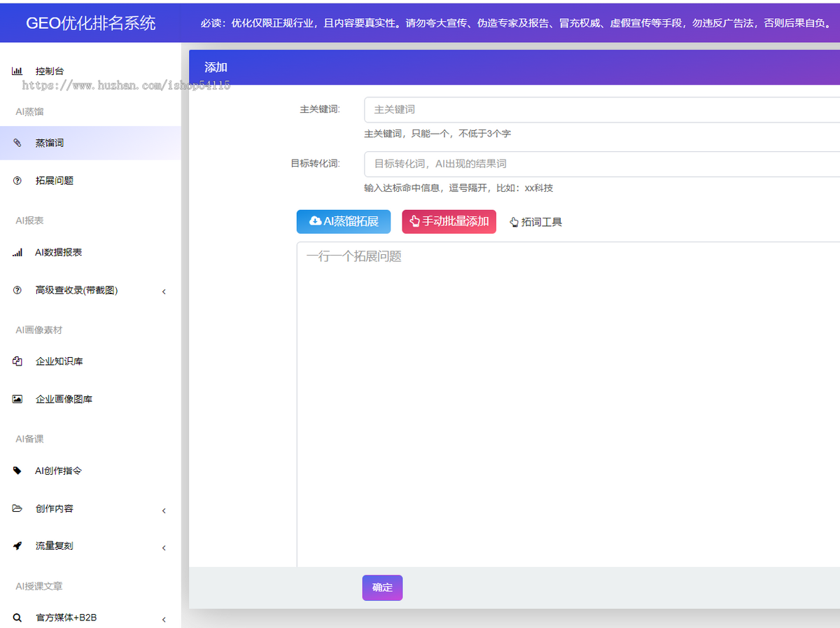Screen dimensions: 840x628
Task: Open the 拓展问题 menu item
Action: 90,181
